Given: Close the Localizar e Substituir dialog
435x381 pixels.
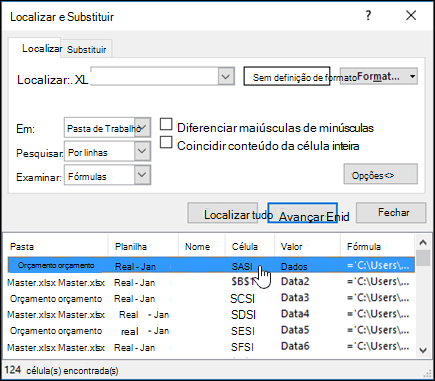Looking at the screenshot, I should (411, 15).
